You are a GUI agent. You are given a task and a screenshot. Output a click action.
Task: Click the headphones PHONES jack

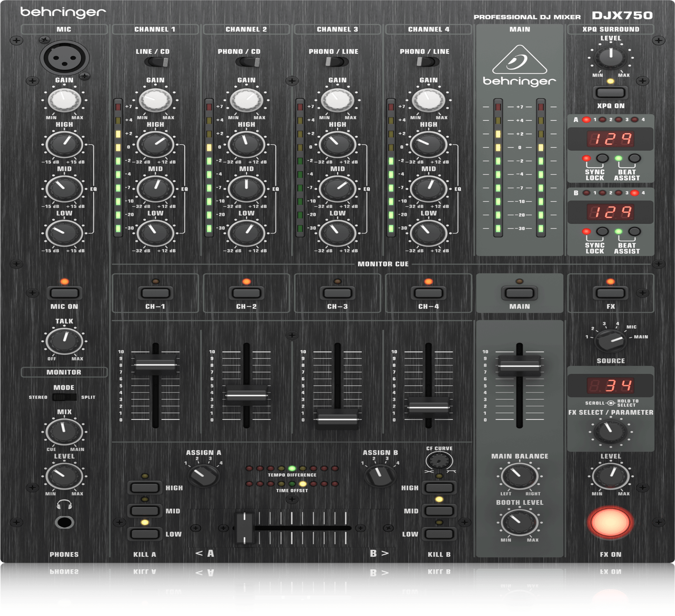point(64,522)
